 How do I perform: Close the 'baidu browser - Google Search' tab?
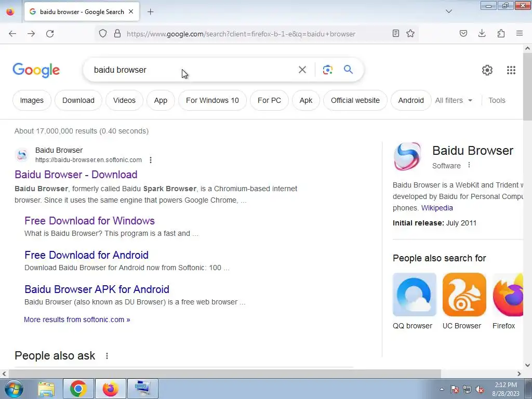(131, 11)
